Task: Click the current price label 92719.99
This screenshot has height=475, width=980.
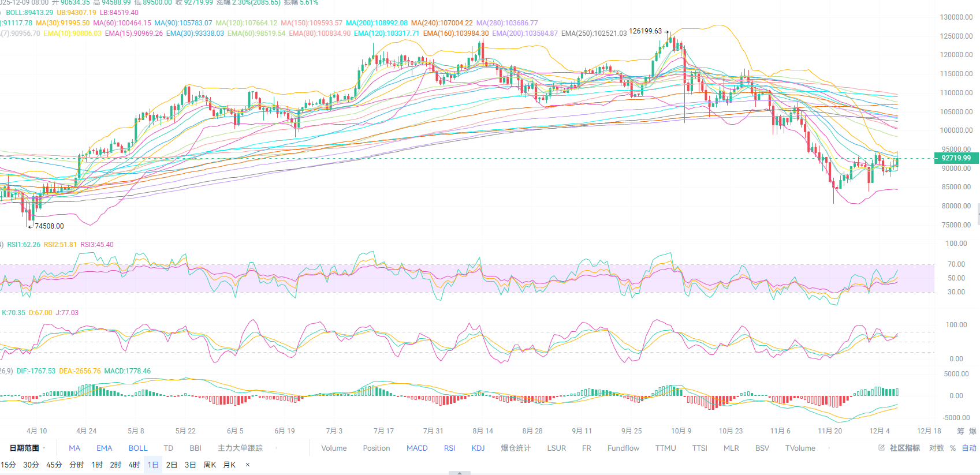Action: pyautogui.click(x=956, y=158)
